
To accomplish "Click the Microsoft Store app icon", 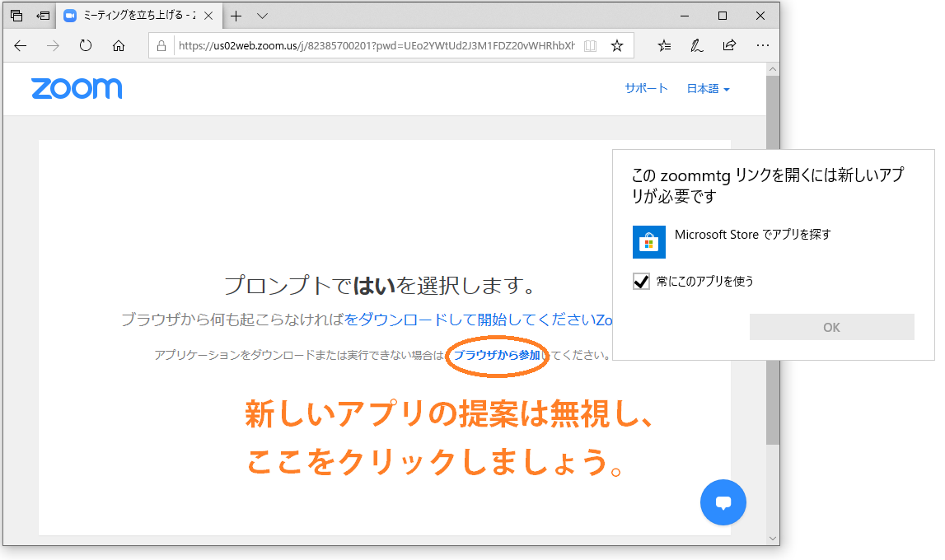I will click(649, 242).
